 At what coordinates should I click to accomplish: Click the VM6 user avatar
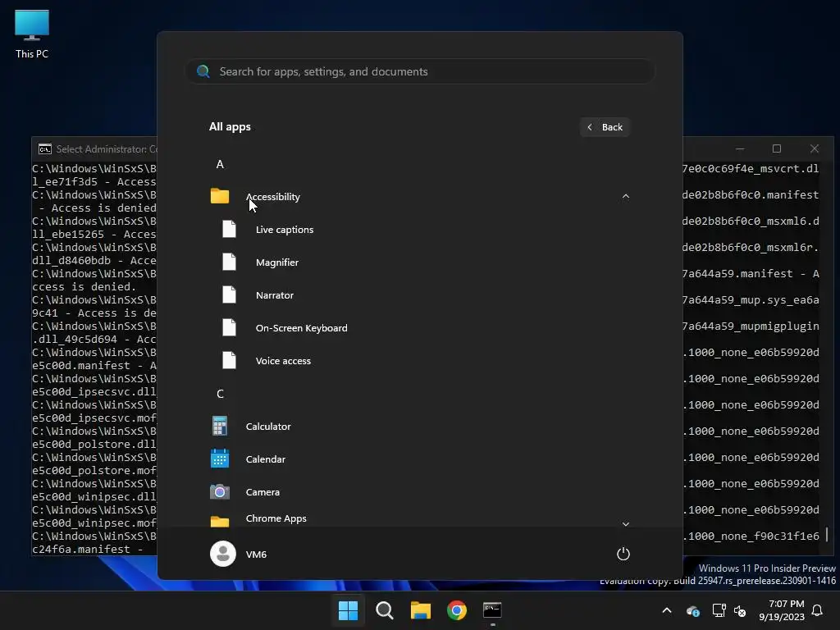(x=223, y=554)
